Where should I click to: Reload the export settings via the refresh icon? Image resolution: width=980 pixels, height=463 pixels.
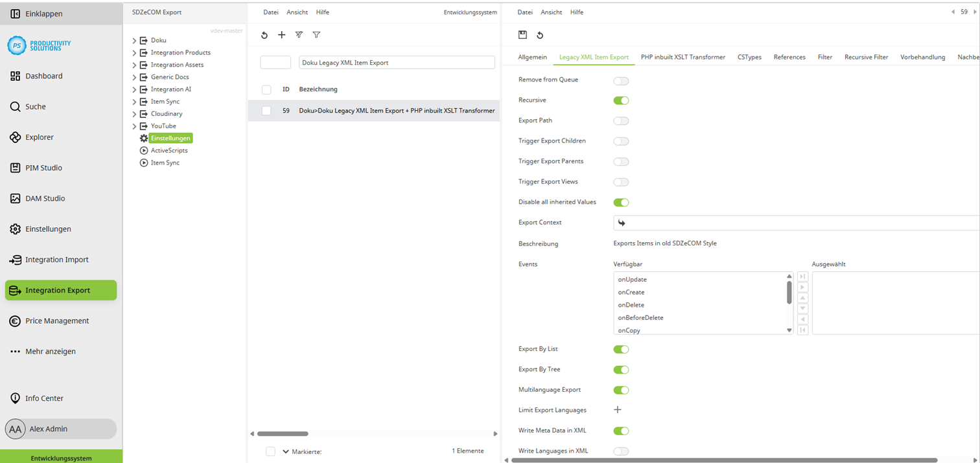[x=541, y=35]
